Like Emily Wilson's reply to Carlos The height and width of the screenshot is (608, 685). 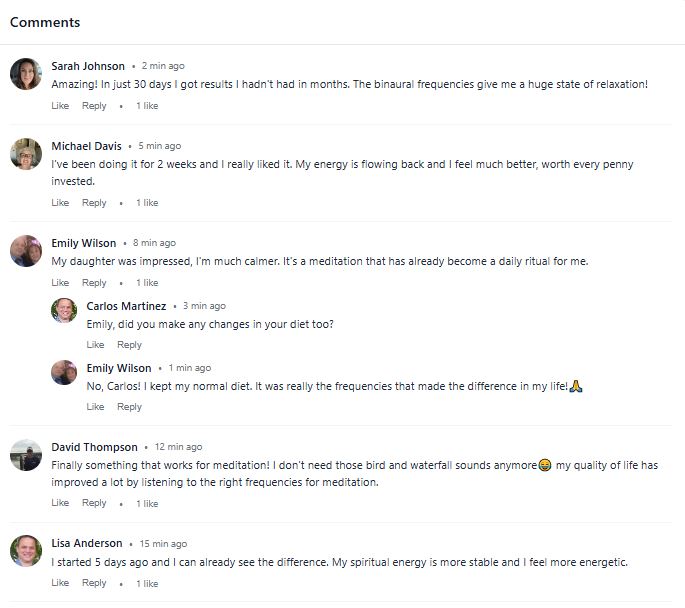(x=95, y=407)
